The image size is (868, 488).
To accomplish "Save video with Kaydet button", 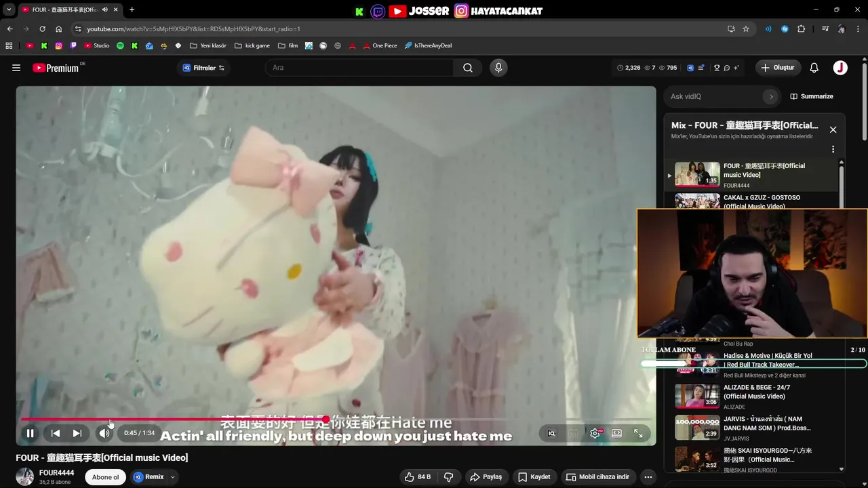I will (x=534, y=477).
